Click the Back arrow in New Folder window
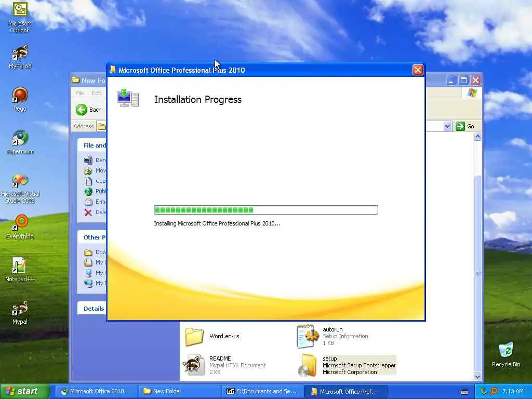 click(82, 110)
